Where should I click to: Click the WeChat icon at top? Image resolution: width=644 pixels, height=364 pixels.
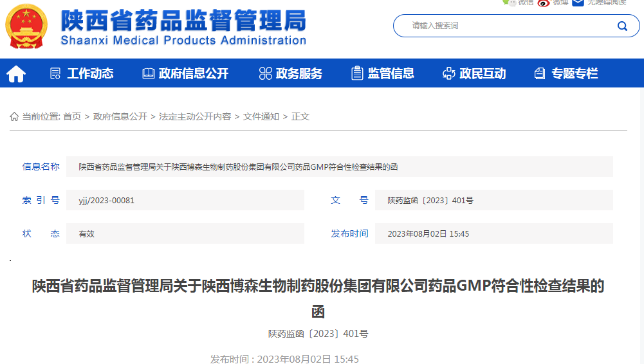[510, 3]
